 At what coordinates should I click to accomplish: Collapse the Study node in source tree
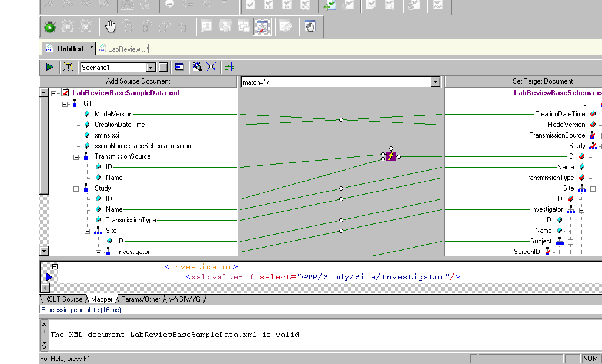click(x=77, y=189)
